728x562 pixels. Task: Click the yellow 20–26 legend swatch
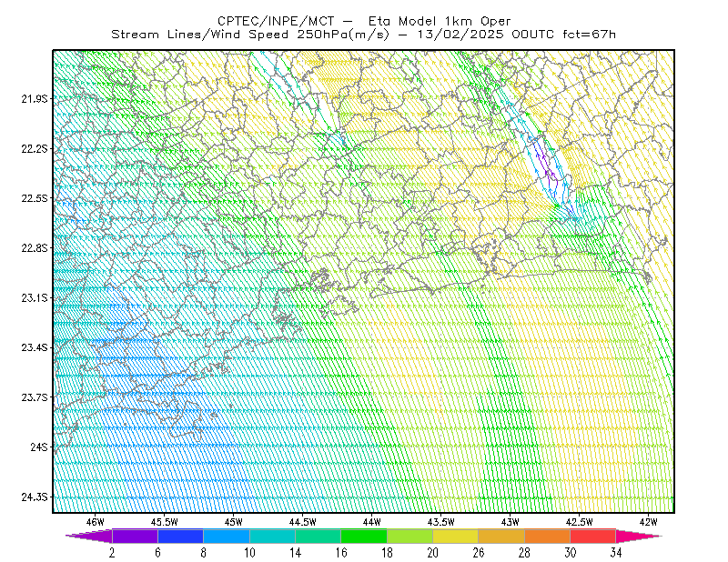coord(456,536)
